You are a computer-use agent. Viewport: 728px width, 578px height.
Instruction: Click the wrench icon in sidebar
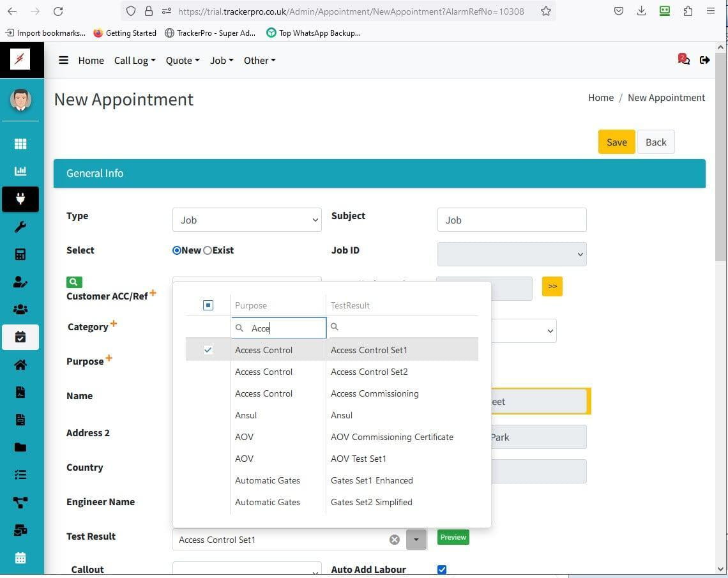tap(20, 227)
